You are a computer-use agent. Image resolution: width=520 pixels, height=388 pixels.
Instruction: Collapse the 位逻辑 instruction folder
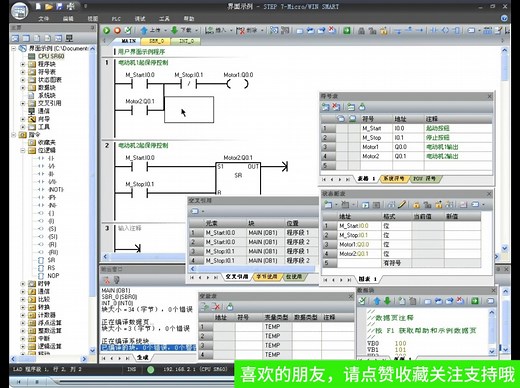[23, 151]
